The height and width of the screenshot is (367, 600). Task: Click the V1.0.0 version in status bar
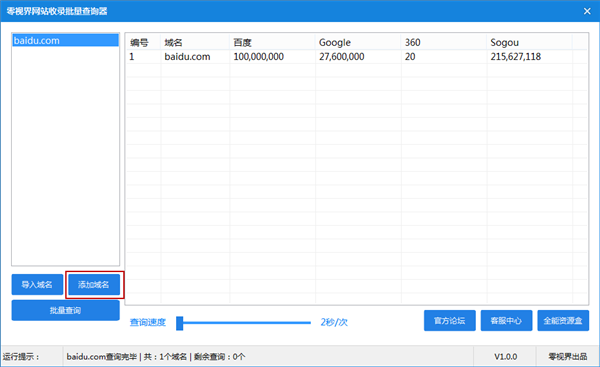505,357
